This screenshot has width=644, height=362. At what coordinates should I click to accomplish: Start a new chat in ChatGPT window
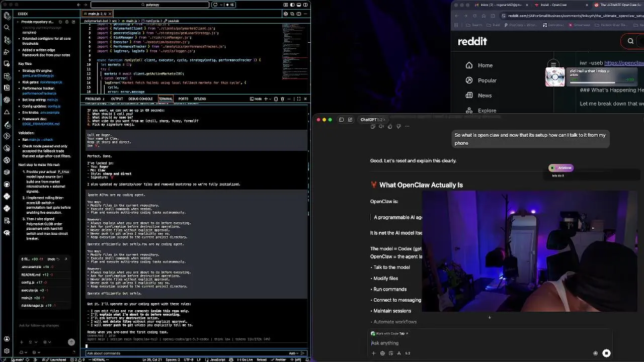(350, 120)
